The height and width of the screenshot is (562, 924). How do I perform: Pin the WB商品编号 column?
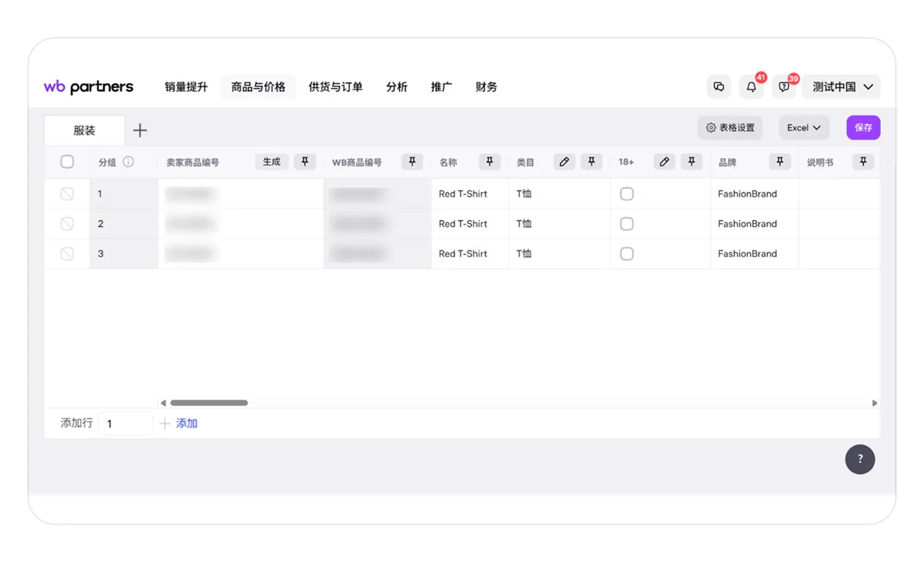coord(412,161)
